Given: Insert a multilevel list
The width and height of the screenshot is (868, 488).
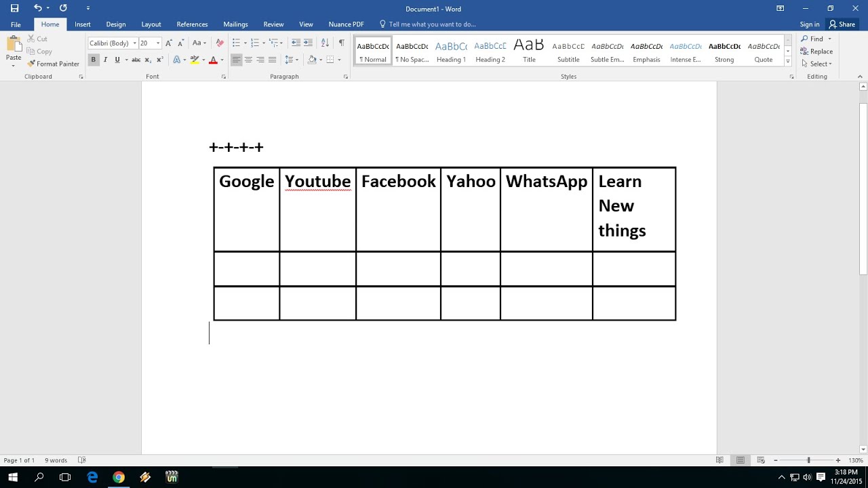Looking at the screenshot, I should pos(273,43).
